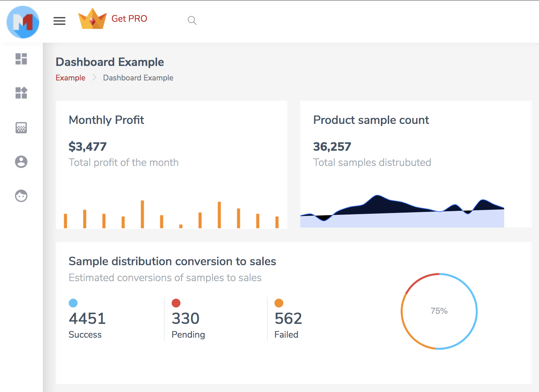
Task: Select the table grid sidebar icon
Action: [21, 128]
